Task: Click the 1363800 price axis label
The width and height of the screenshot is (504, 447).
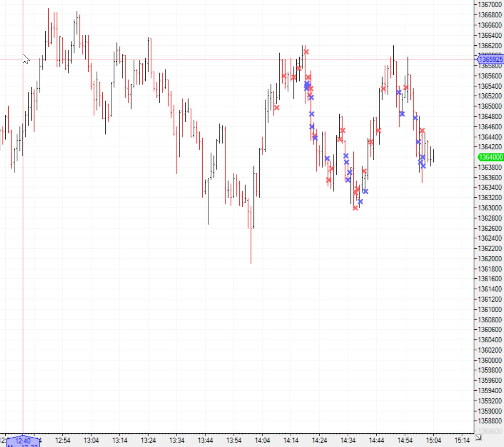Action: (x=490, y=167)
